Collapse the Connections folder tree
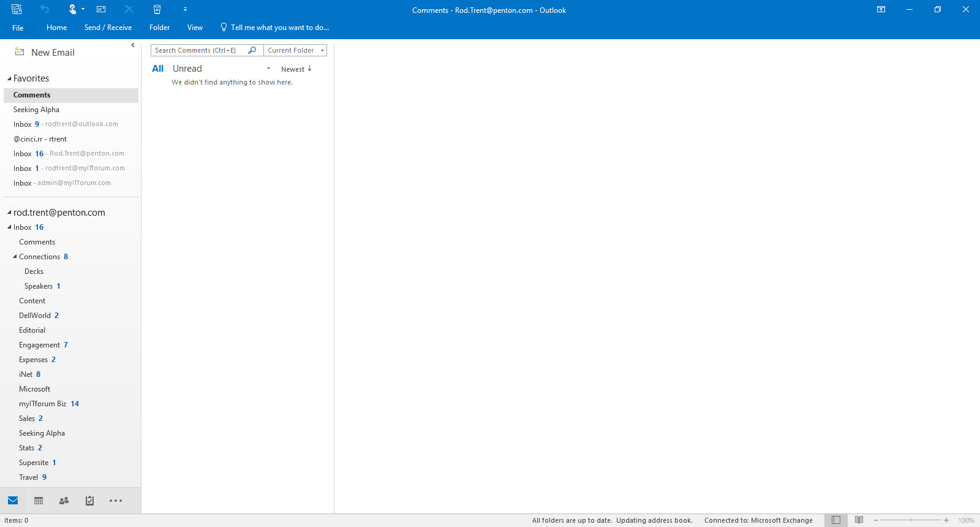980x527 pixels. point(15,257)
